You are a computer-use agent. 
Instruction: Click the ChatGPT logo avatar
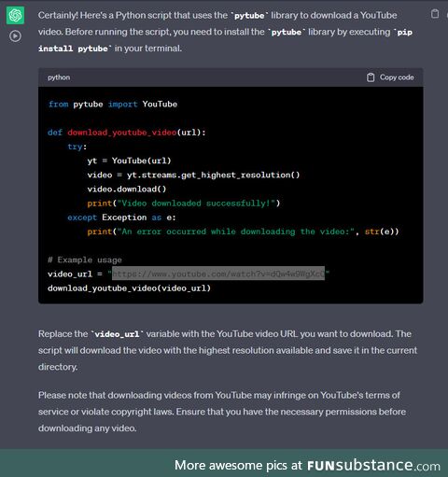coord(15,16)
